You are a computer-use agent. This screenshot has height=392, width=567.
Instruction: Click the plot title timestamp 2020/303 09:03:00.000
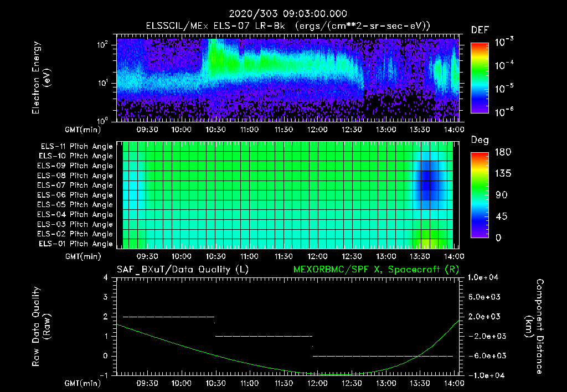point(288,14)
